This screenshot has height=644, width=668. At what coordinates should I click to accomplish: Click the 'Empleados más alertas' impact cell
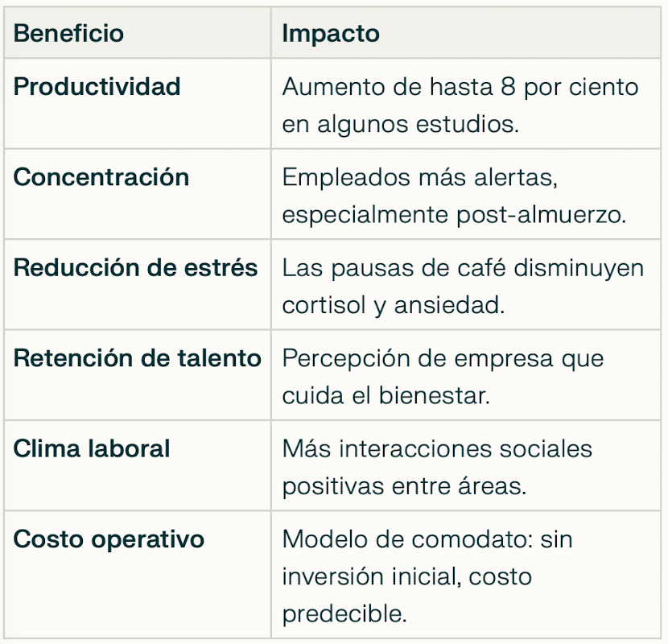pos(419,178)
